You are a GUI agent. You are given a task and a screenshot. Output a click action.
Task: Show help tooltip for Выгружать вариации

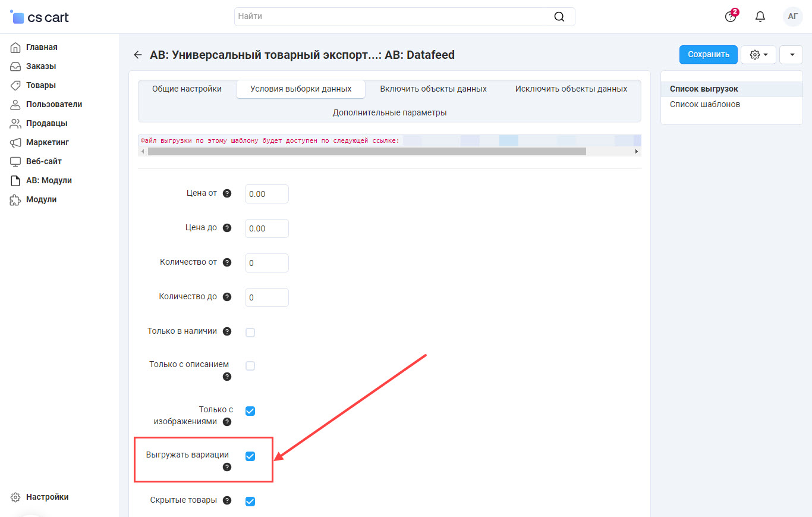(x=226, y=467)
